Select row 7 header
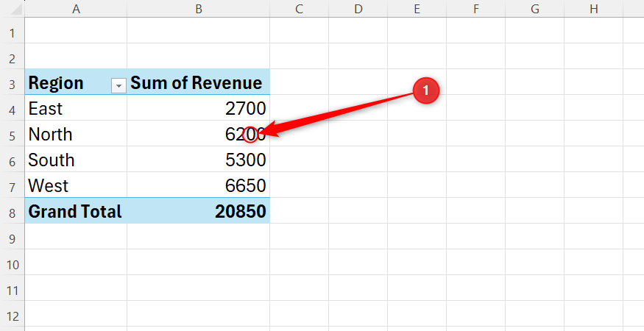Viewport: 644px width, 331px height. point(13,185)
